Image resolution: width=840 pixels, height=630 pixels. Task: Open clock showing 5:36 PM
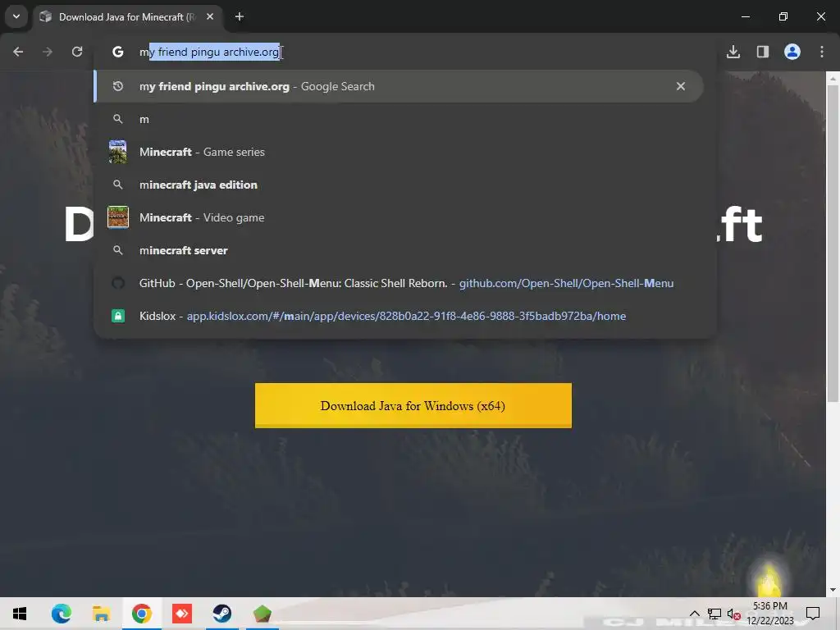tap(770, 614)
